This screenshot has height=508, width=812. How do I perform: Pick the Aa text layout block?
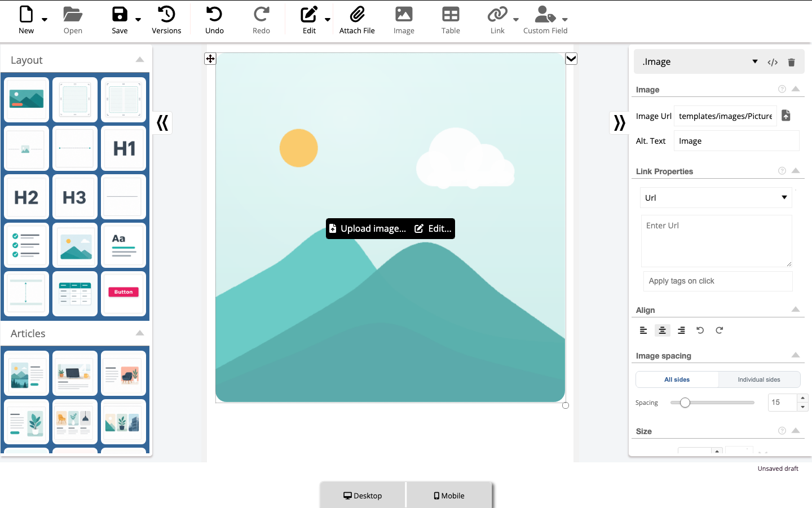pos(123,245)
